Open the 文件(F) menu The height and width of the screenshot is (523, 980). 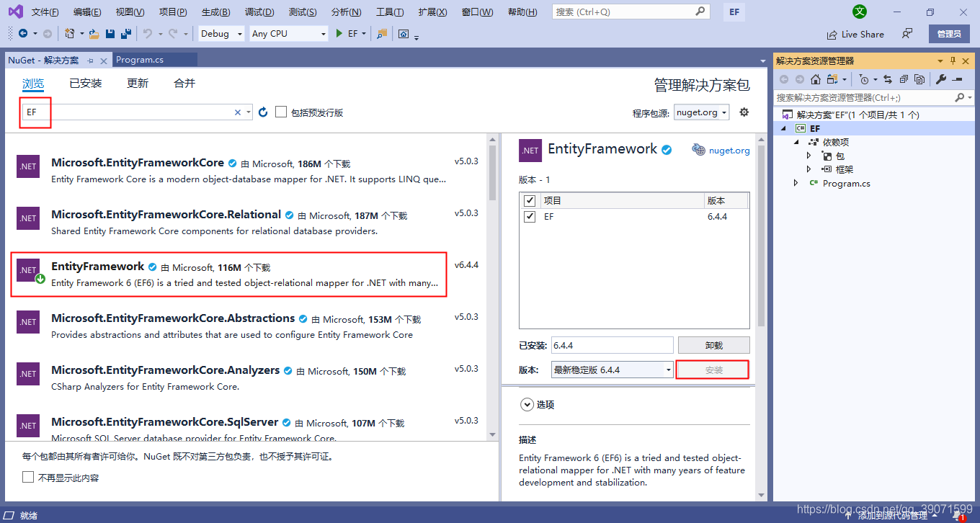coord(45,12)
